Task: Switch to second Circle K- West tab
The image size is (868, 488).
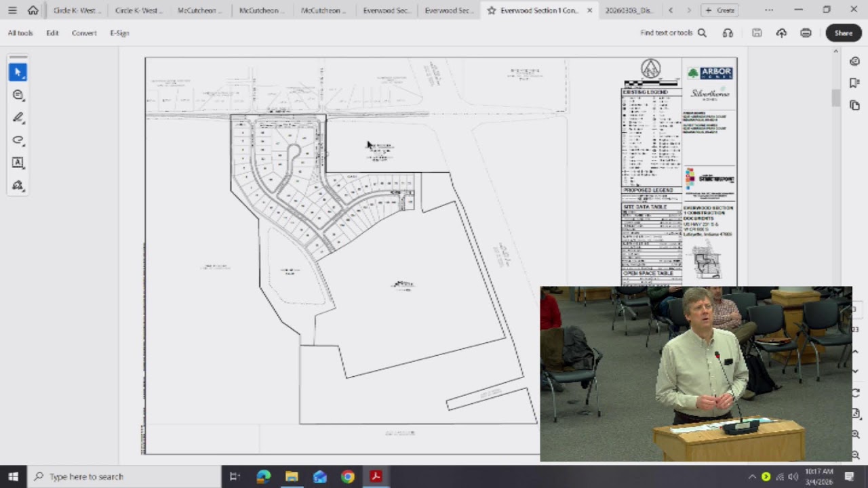Action: (139, 10)
